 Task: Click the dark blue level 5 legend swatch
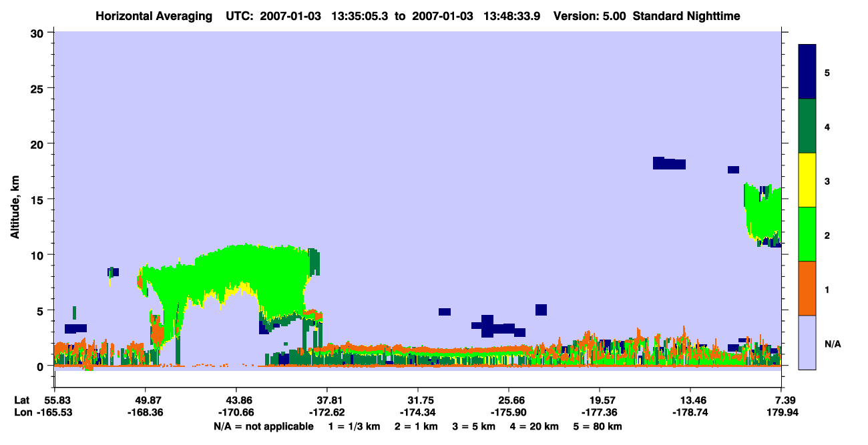[x=807, y=72]
